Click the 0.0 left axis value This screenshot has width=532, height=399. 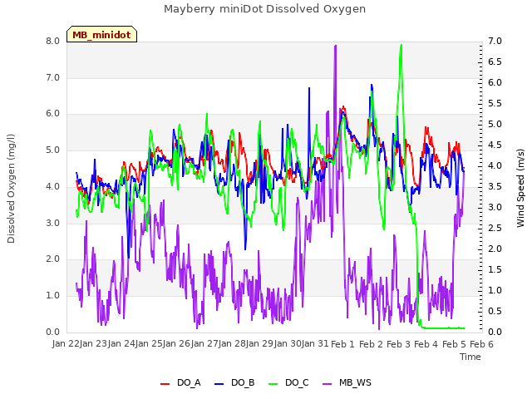(x=52, y=332)
